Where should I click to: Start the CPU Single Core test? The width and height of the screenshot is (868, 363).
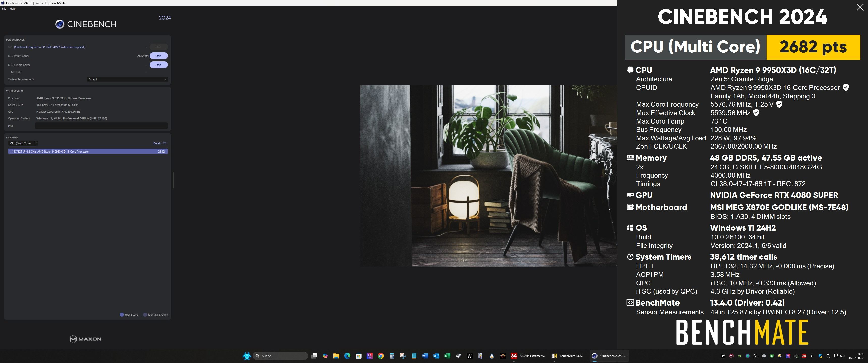(x=158, y=65)
